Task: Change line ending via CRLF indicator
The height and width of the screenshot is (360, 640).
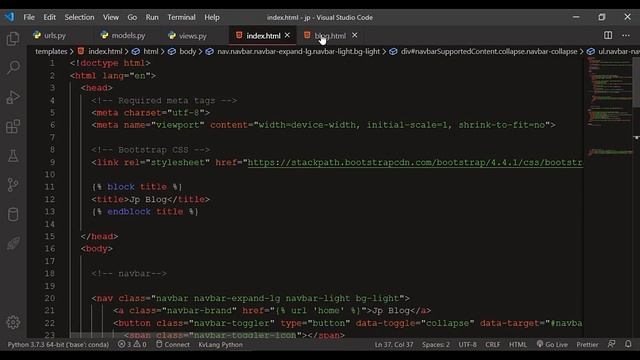Action: pyautogui.click(x=493, y=344)
